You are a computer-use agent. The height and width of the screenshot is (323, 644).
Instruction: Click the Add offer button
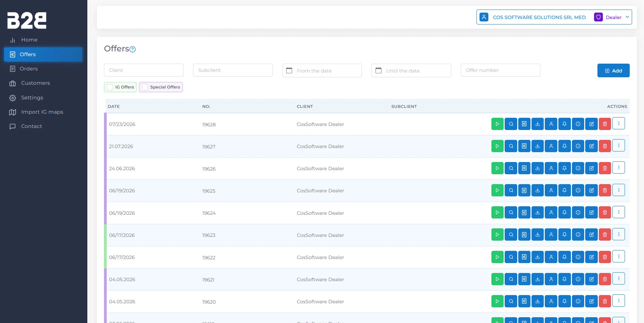pos(613,70)
